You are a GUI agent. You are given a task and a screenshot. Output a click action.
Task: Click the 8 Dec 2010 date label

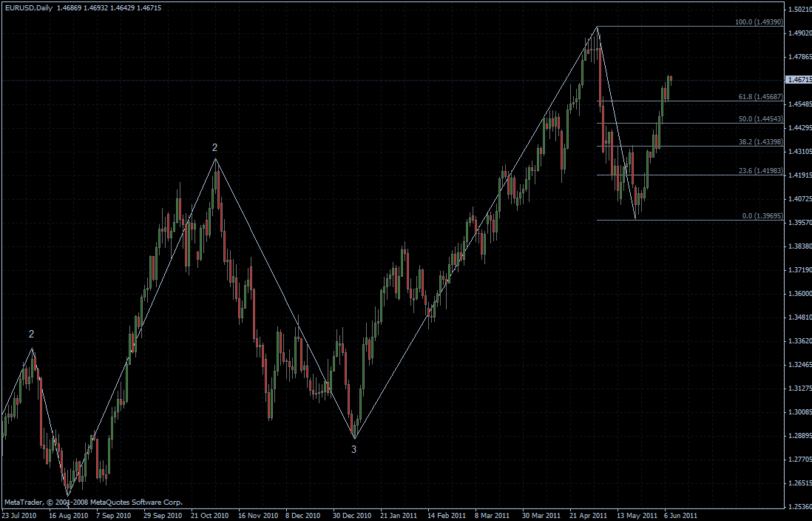click(x=303, y=516)
